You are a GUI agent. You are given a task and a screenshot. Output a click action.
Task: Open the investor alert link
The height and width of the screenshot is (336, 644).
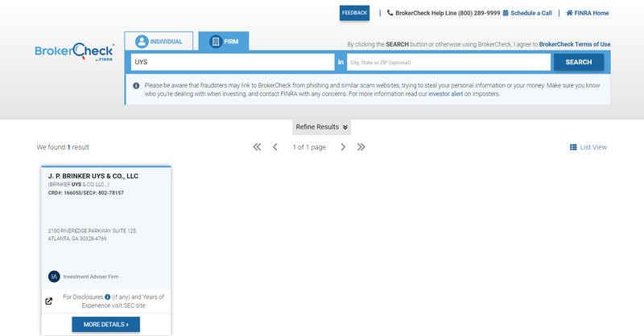click(x=446, y=94)
